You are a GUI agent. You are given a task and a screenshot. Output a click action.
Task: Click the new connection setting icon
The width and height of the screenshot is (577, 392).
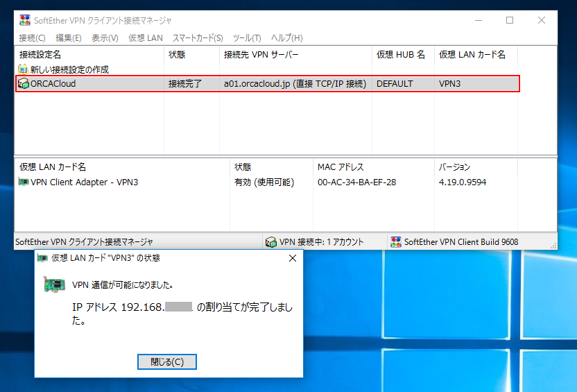pos(23,69)
